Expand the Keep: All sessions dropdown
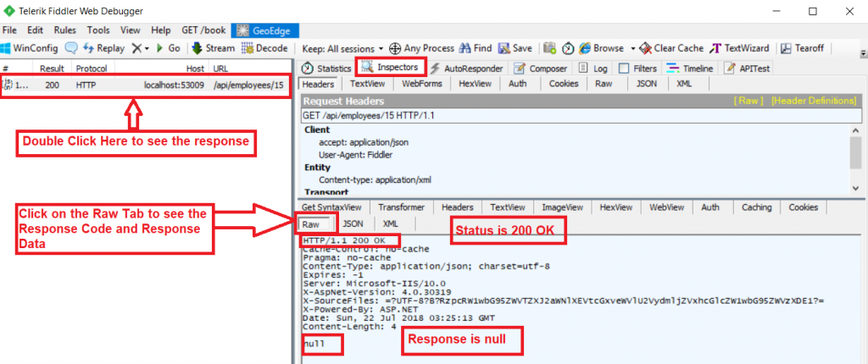Screen dimensions: 868x364 (342, 48)
